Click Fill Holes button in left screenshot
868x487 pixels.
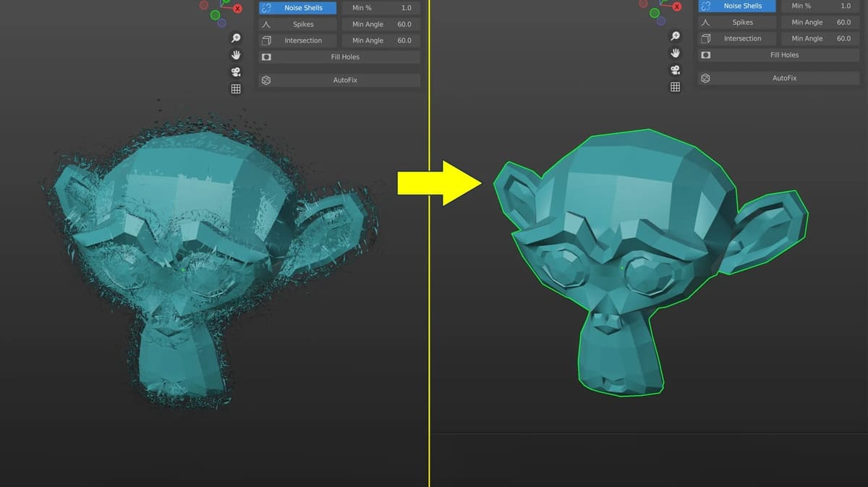click(x=339, y=56)
